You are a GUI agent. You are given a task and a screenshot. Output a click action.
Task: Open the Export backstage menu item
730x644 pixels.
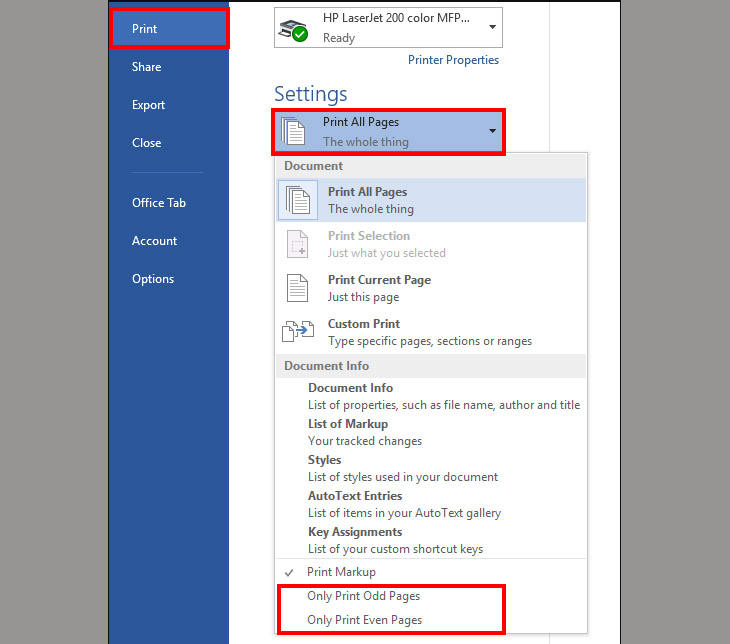[148, 105]
